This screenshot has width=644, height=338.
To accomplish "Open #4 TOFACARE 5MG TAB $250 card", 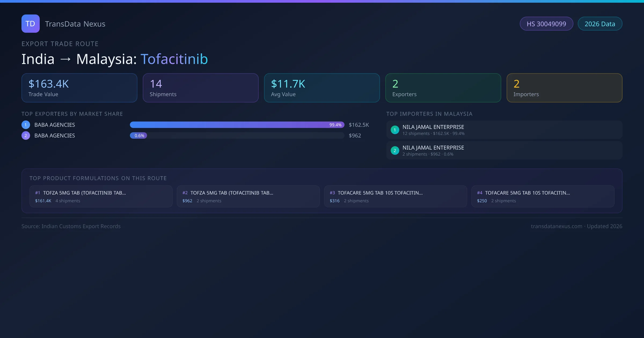I will pos(543,196).
